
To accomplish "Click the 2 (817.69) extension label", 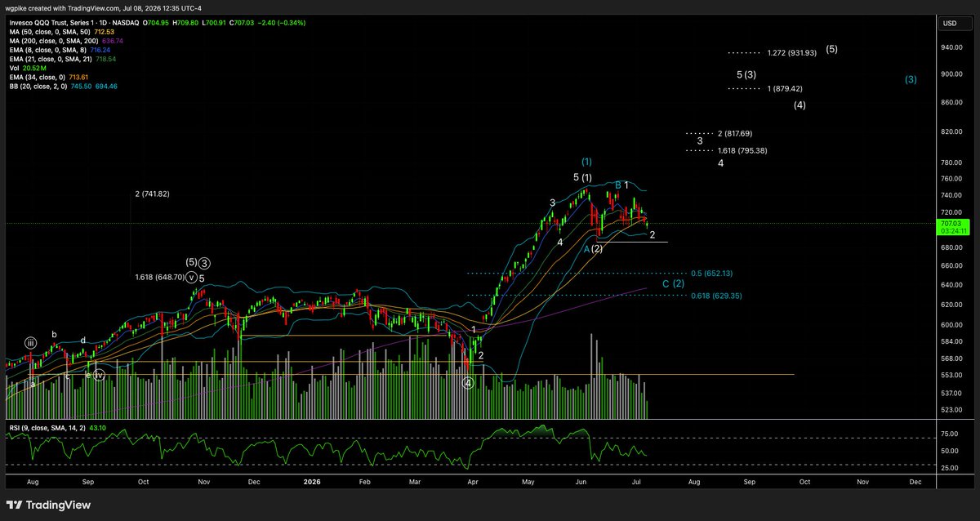I will (x=735, y=133).
